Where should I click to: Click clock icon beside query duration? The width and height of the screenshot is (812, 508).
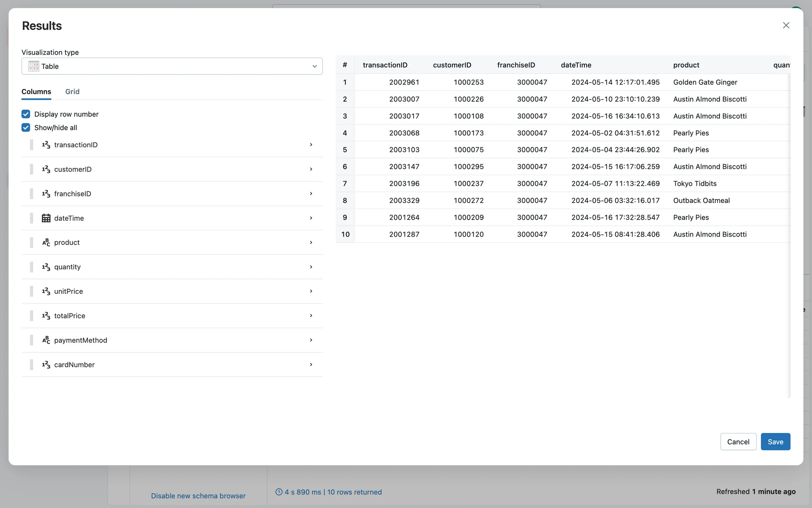point(279,492)
